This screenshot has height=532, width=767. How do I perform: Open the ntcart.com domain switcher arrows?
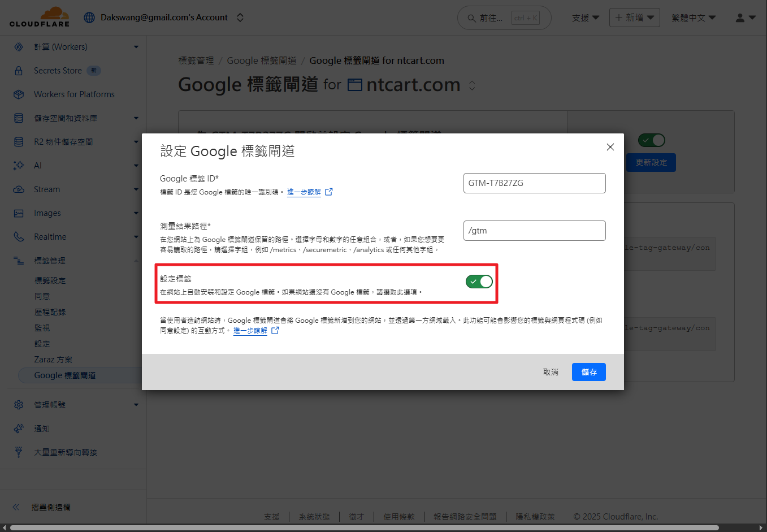(472, 85)
